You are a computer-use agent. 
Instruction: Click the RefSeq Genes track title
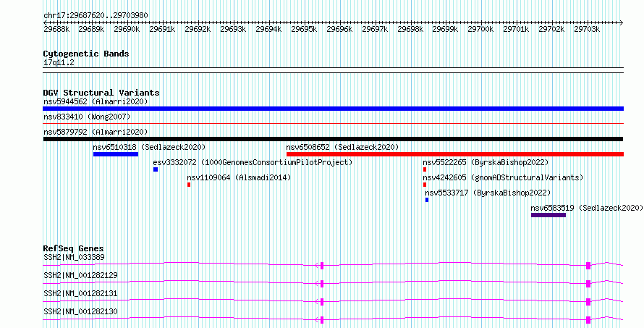pyautogui.click(x=74, y=248)
